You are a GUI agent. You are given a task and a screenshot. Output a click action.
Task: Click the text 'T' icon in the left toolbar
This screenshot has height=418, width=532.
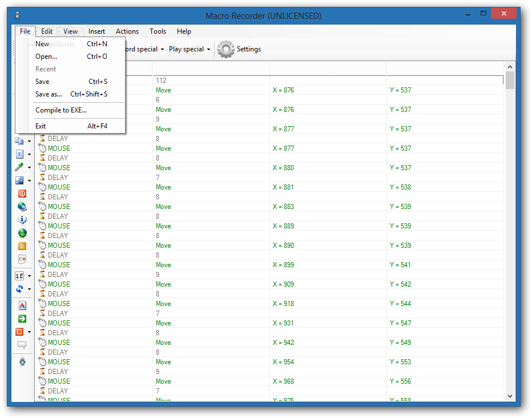tap(19, 154)
